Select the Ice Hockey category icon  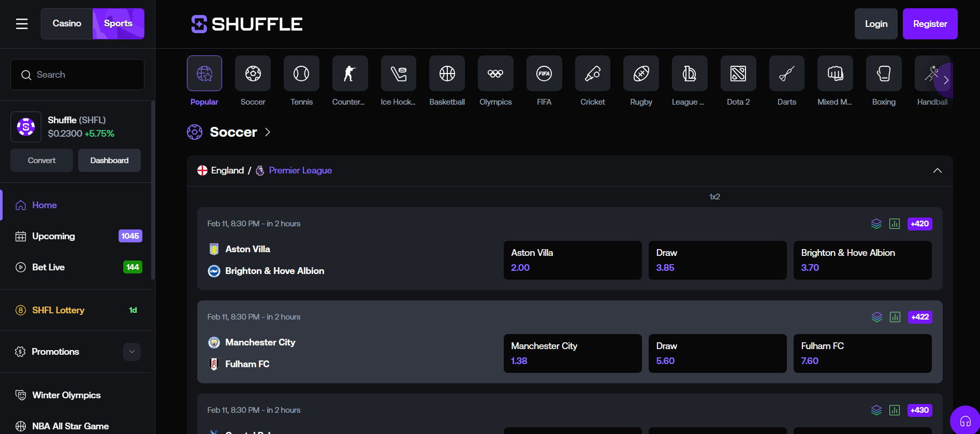click(x=399, y=74)
